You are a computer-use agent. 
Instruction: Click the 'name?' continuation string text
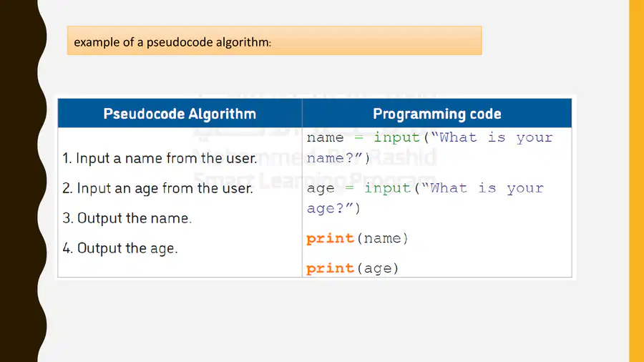[x=334, y=158]
